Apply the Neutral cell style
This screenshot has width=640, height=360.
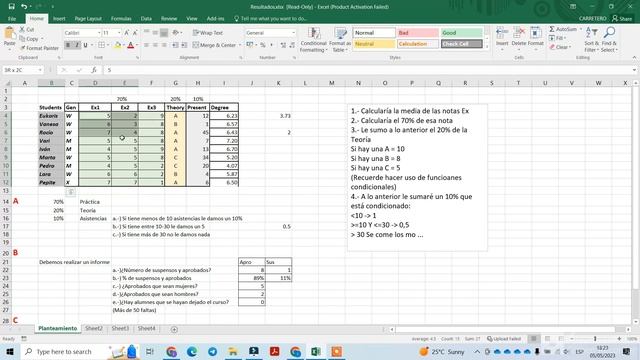[x=374, y=44]
